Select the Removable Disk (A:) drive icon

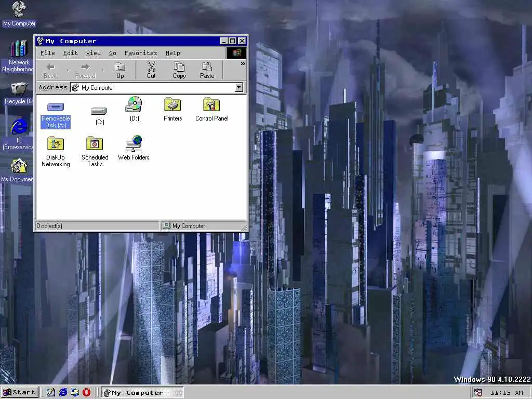point(56,115)
